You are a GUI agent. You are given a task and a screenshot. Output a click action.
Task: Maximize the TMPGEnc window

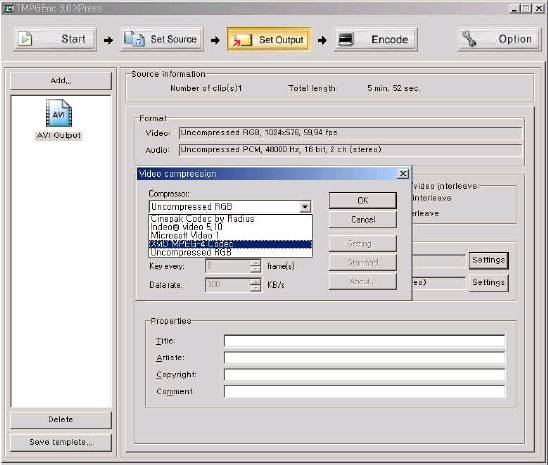(526, 8)
